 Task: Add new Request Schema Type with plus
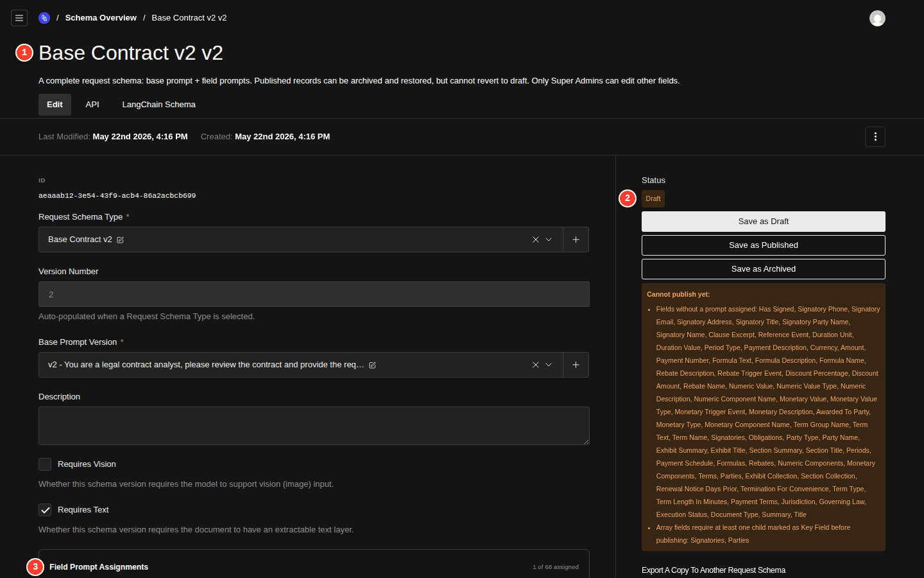tap(576, 240)
